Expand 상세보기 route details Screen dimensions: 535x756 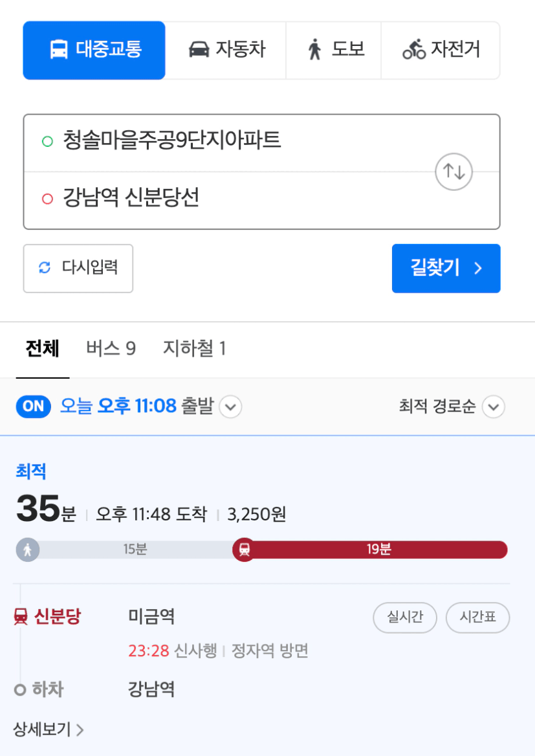tap(49, 729)
